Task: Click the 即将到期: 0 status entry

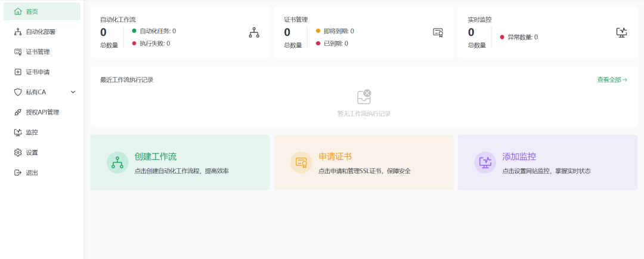Action: point(335,31)
